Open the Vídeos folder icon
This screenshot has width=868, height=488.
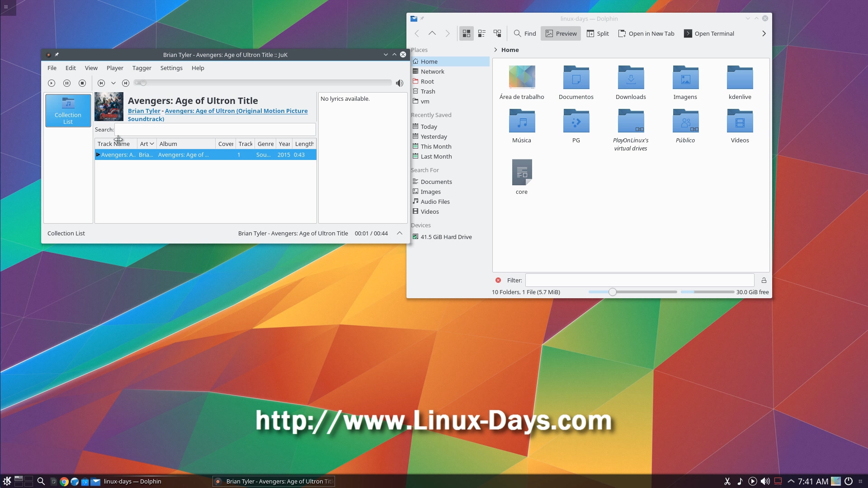[x=740, y=121]
